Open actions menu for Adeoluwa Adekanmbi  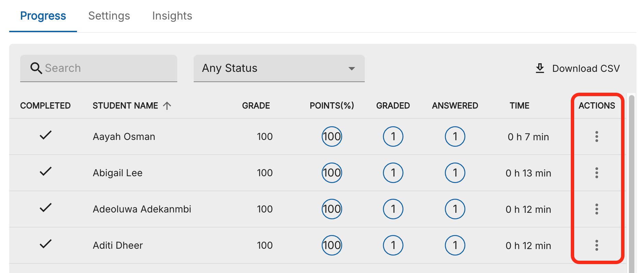596,209
